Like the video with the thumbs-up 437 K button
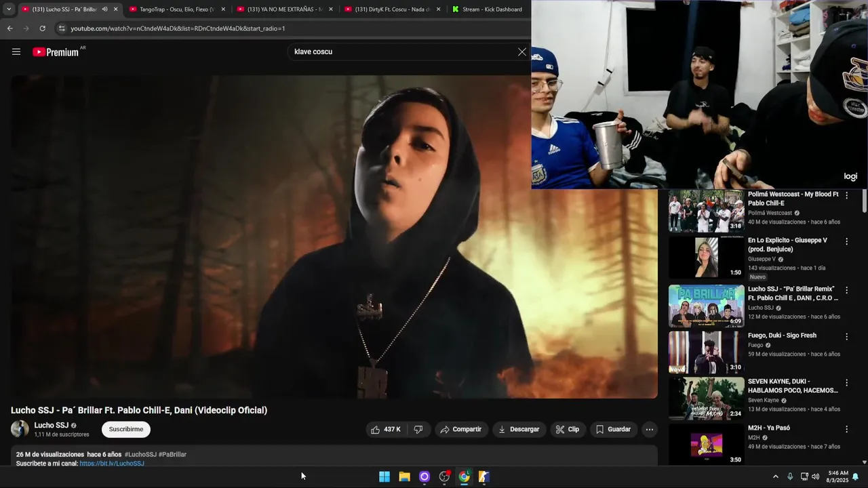This screenshot has width=868, height=488. pos(385,429)
